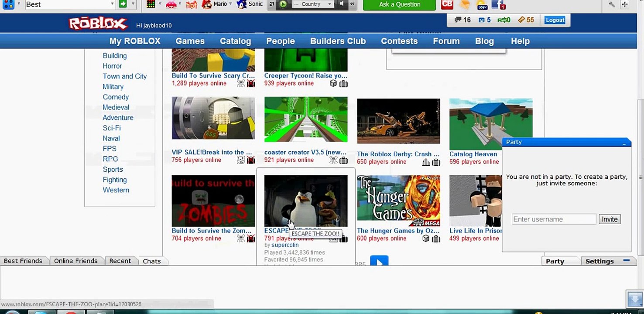644x314 pixels.
Task: Open the Forum menu
Action: [x=446, y=41]
